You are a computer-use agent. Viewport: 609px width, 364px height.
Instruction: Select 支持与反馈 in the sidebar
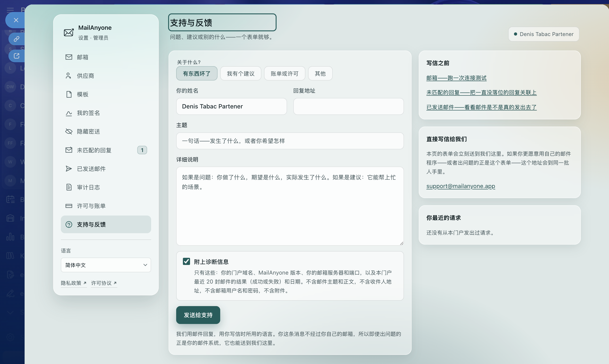pos(106,224)
